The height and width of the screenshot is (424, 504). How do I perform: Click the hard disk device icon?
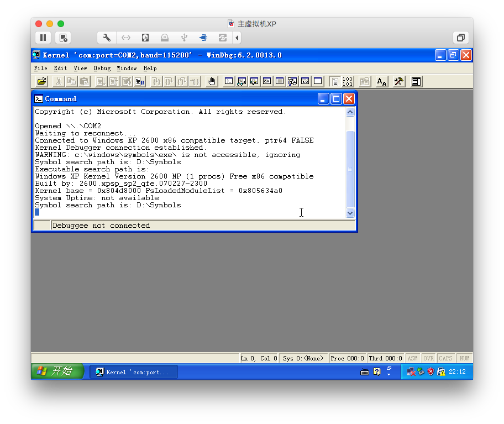pyautogui.click(x=145, y=38)
